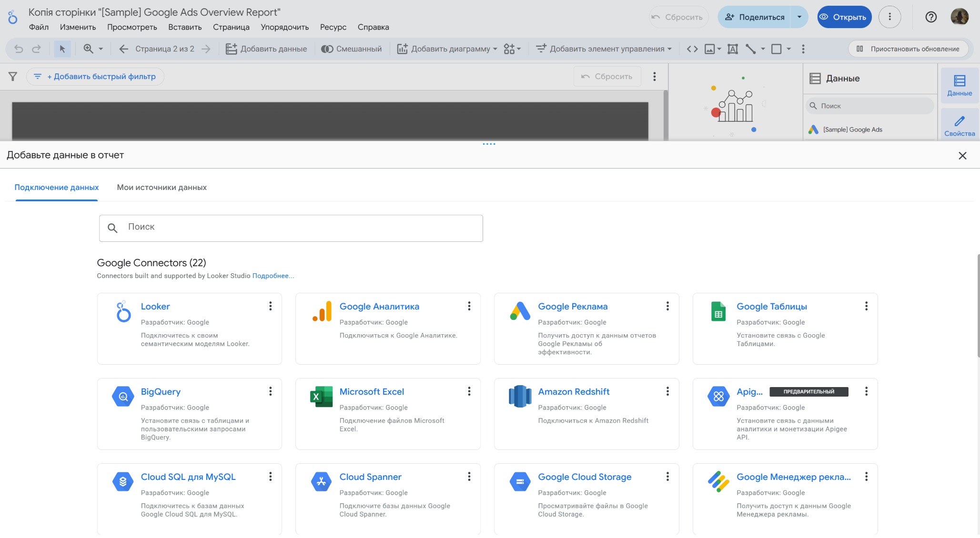Open the Изменить menu
Screen dimensions: 980x538
click(x=78, y=27)
